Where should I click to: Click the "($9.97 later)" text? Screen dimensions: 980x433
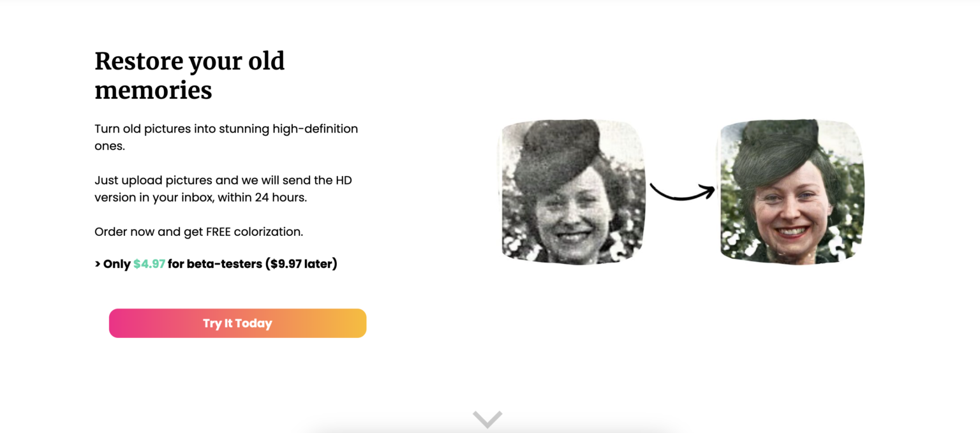(301, 264)
